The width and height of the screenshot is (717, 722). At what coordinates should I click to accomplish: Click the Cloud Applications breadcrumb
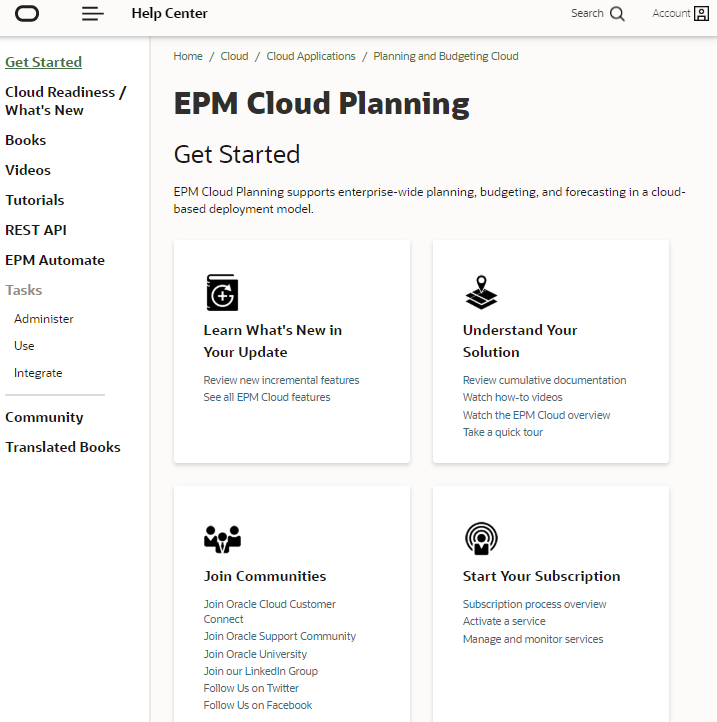[x=311, y=56]
